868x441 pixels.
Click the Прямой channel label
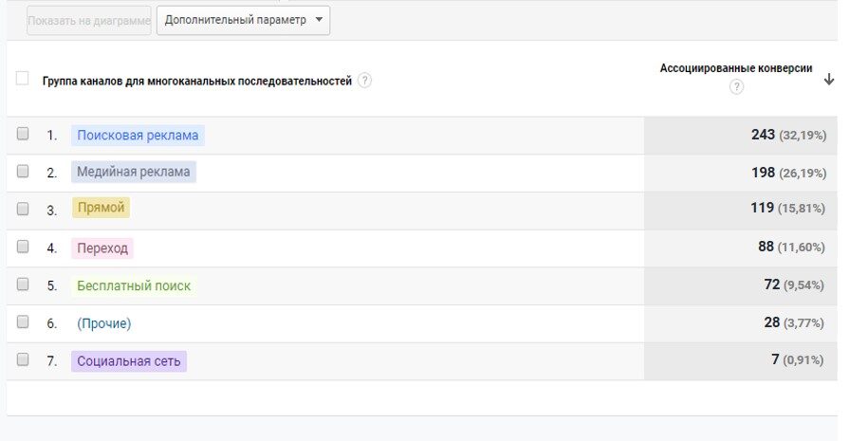click(x=101, y=209)
